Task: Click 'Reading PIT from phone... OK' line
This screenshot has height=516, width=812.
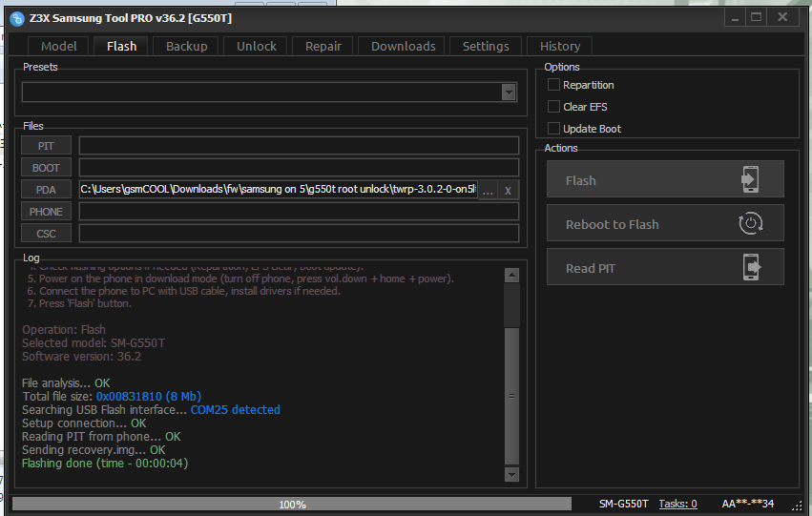Action: [101, 436]
